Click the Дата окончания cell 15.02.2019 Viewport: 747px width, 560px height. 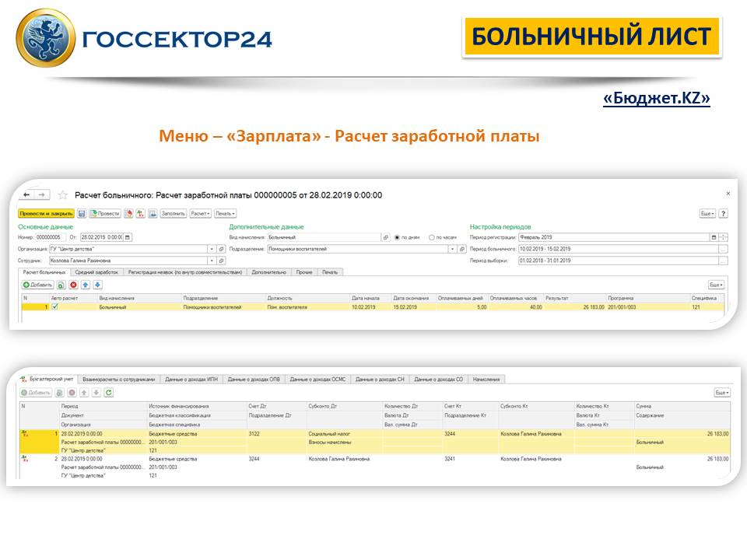412,307
